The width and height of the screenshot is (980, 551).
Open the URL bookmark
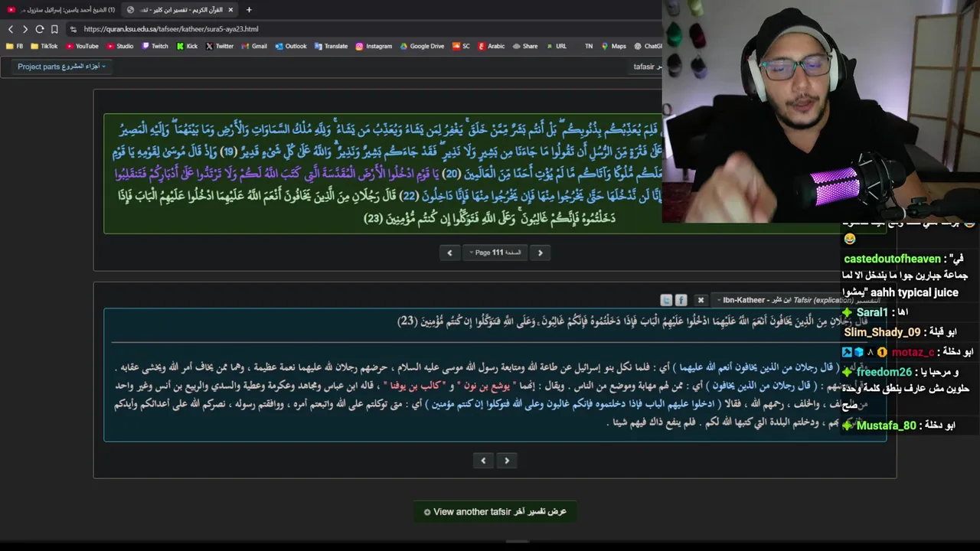pyautogui.click(x=556, y=46)
